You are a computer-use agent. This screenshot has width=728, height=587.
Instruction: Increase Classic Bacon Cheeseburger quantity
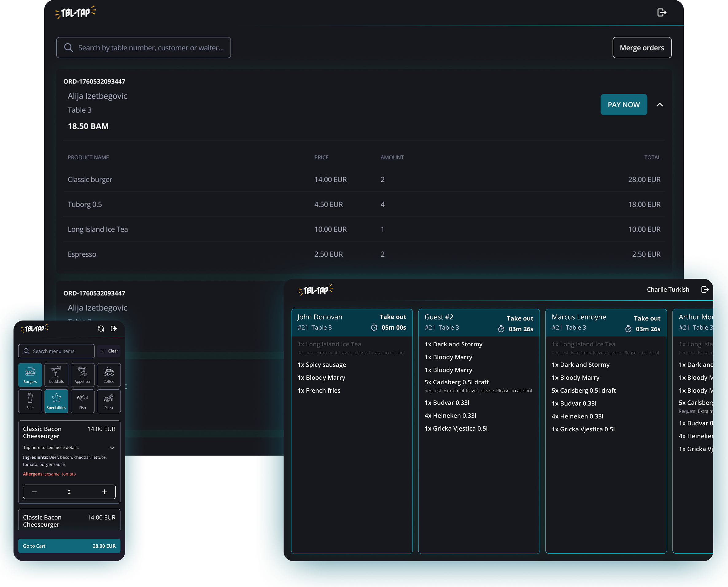point(104,492)
